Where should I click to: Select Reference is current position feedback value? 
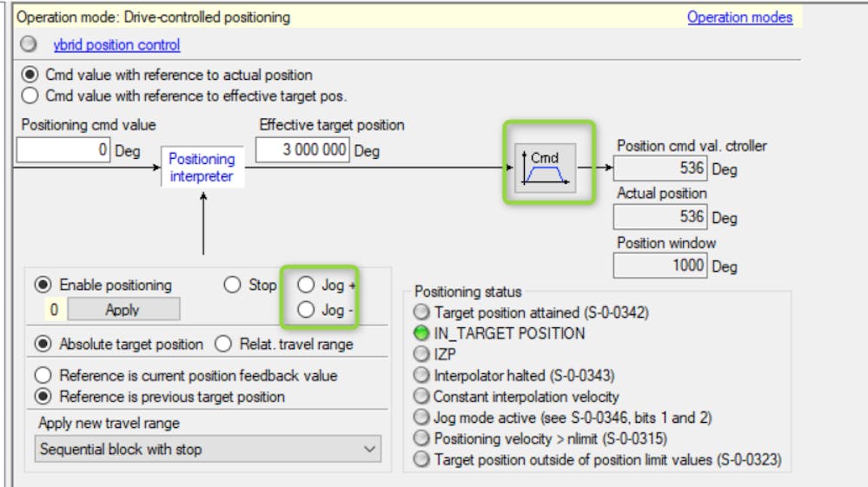pos(43,376)
